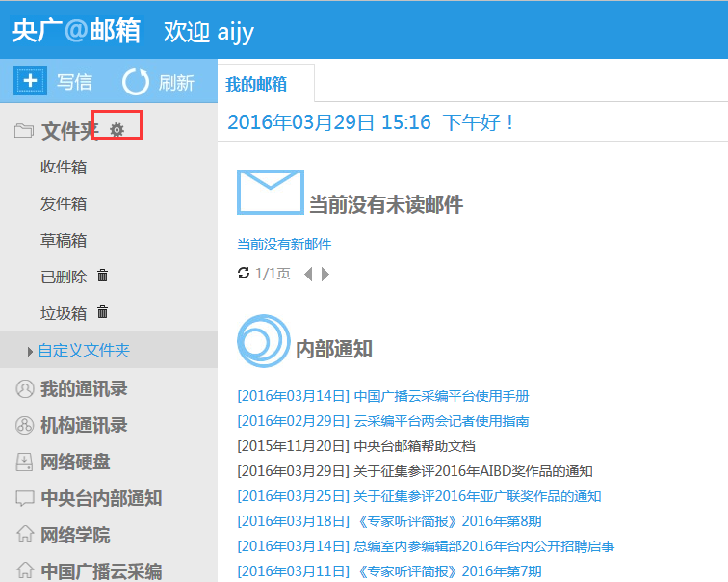Click 欢迎 aijy greeting text
This screenshot has height=582, width=728.
tap(209, 32)
